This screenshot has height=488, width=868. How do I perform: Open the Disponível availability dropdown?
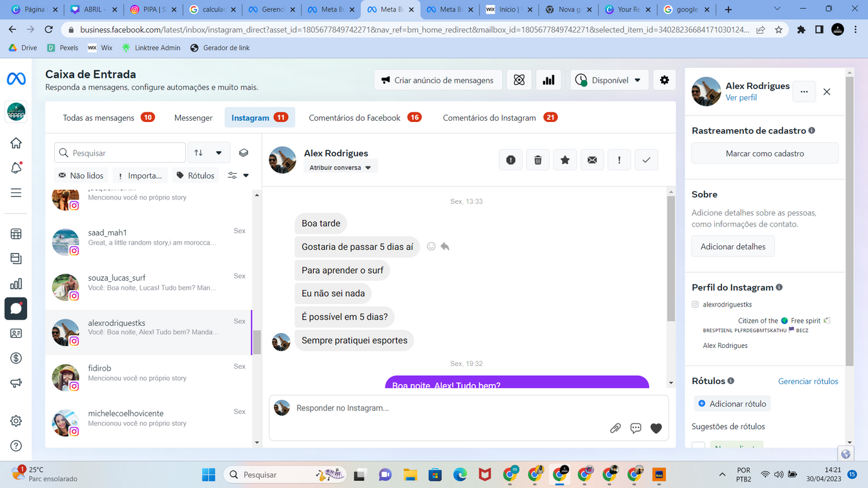click(609, 80)
